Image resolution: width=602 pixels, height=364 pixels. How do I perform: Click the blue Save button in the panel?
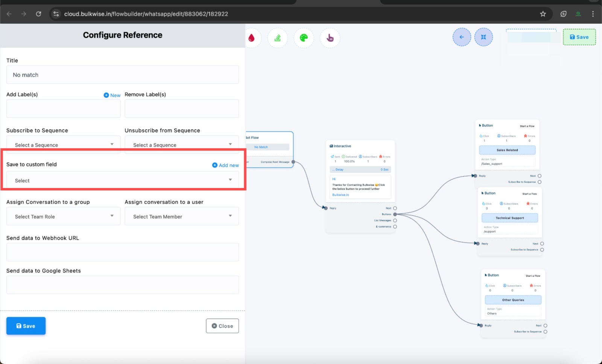point(26,326)
